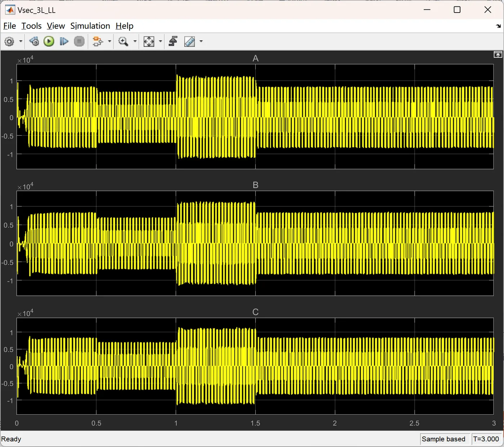Open the Simulation menu
The width and height of the screenshot is (504, 447).
(x=90, y=26)
